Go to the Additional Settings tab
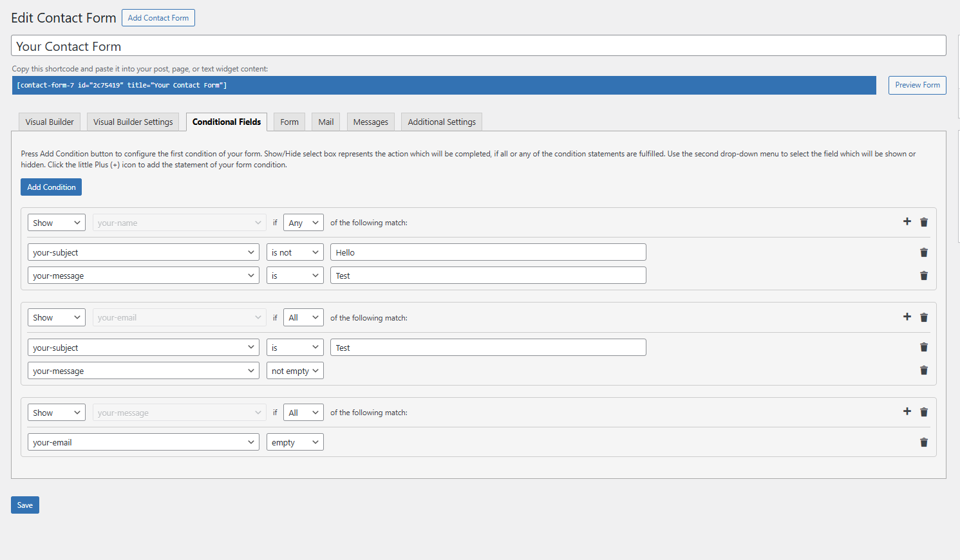This screenshot has height=560, width=960. tap(442, 122)
